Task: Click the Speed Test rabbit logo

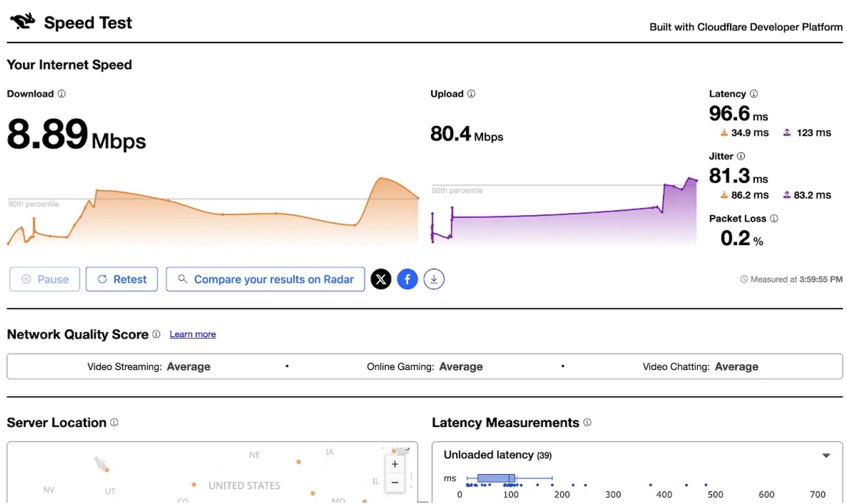Action: tap(23, 22)
